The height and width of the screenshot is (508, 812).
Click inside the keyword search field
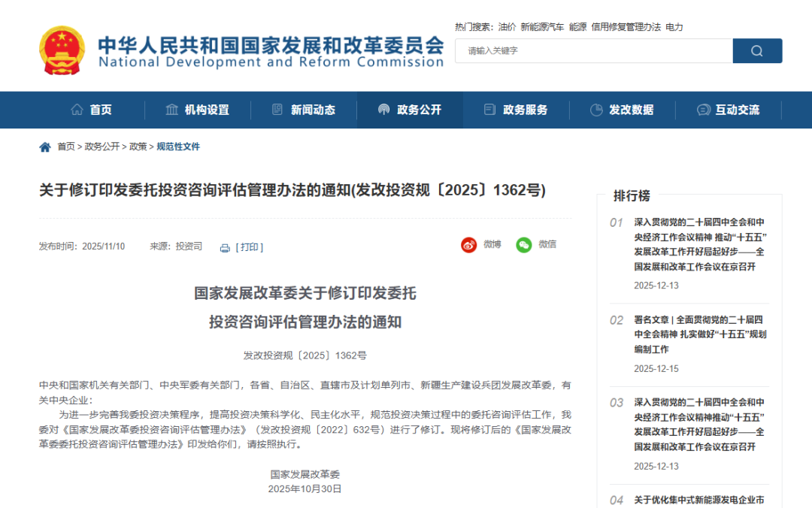594,51
